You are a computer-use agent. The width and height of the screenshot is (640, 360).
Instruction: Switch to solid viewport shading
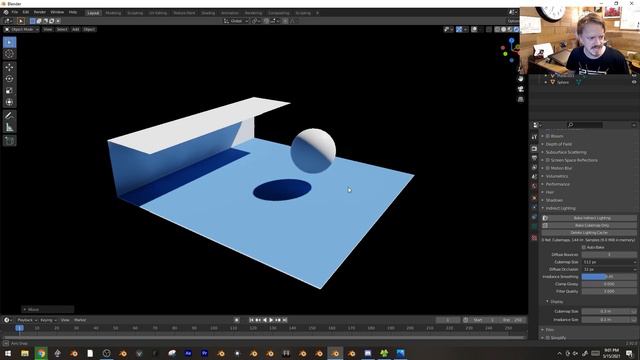(x=504, y=29)
